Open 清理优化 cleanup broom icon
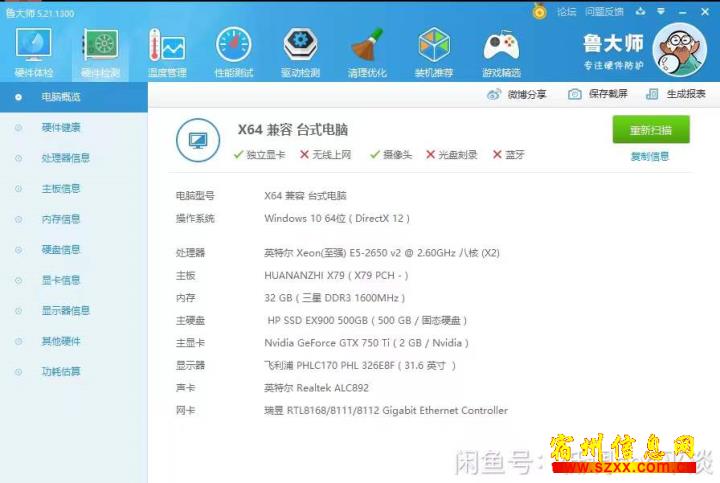 coord(367,52)
